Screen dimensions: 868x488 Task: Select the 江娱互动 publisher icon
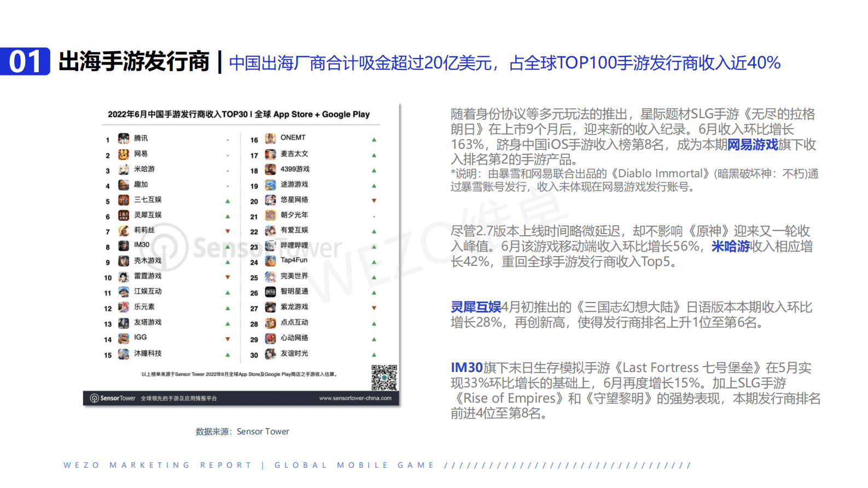coord(124,292)
